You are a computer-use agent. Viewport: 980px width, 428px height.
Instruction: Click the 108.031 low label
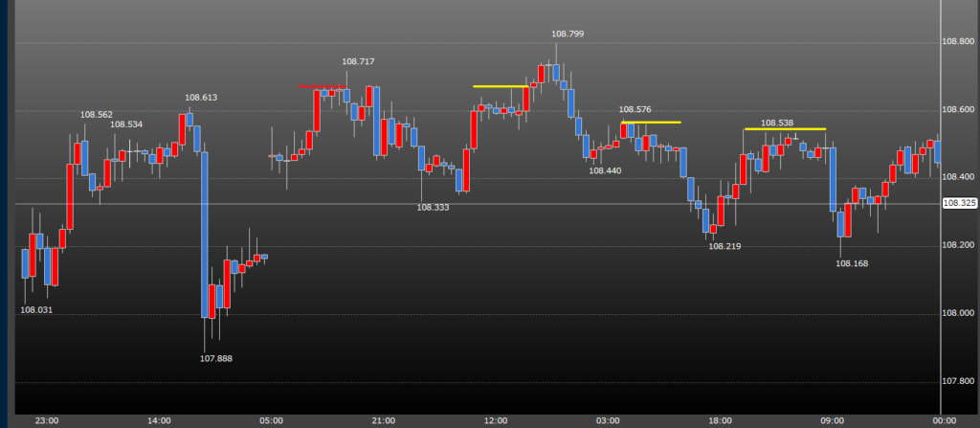coord(37,309)
